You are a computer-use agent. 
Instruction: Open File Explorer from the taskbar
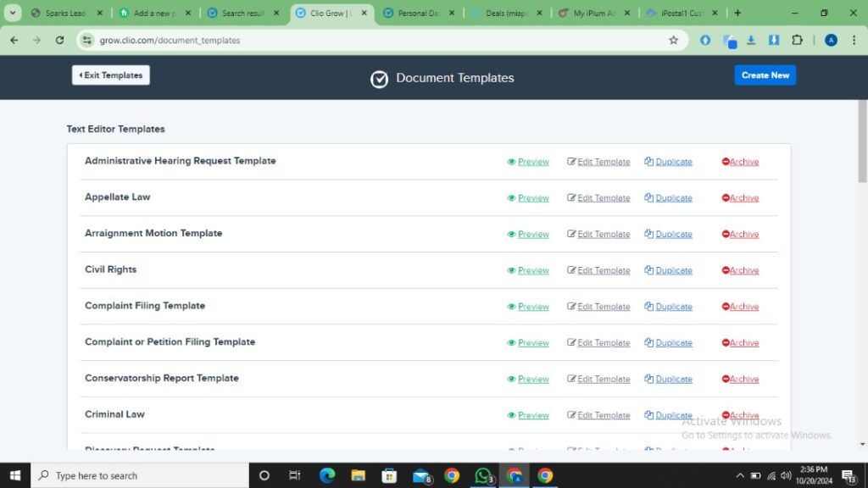(358, 475)
